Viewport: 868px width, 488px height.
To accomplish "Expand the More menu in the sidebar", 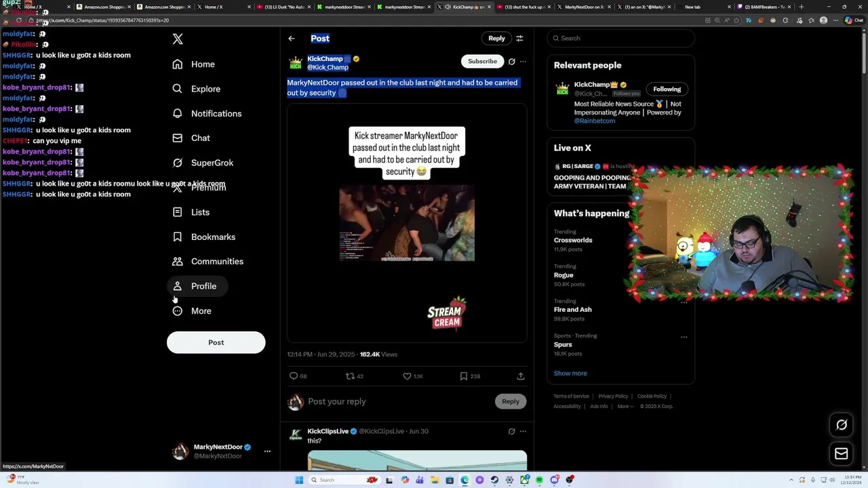I will (x=193, y=311).
